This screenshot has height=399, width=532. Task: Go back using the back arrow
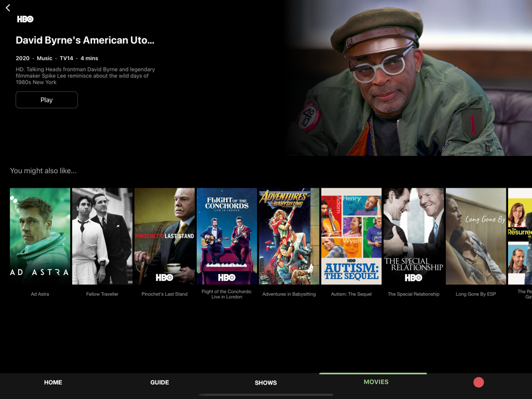pos(8,8)
